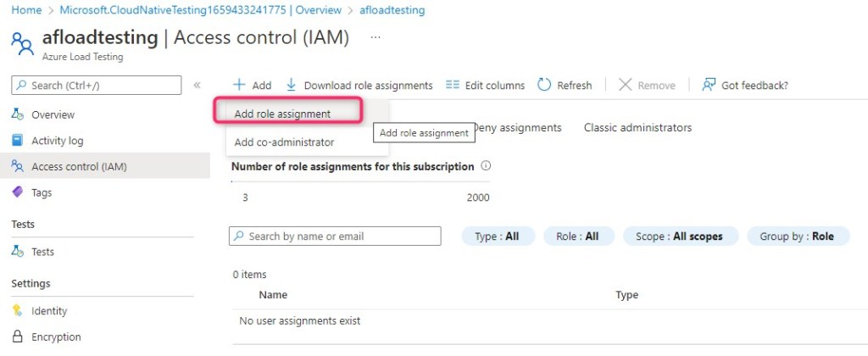Collapse the sidebar with double-chevron icon
The height and width of the screenshot is (356, 868).
pyautogui.click(x=198, y=85)
